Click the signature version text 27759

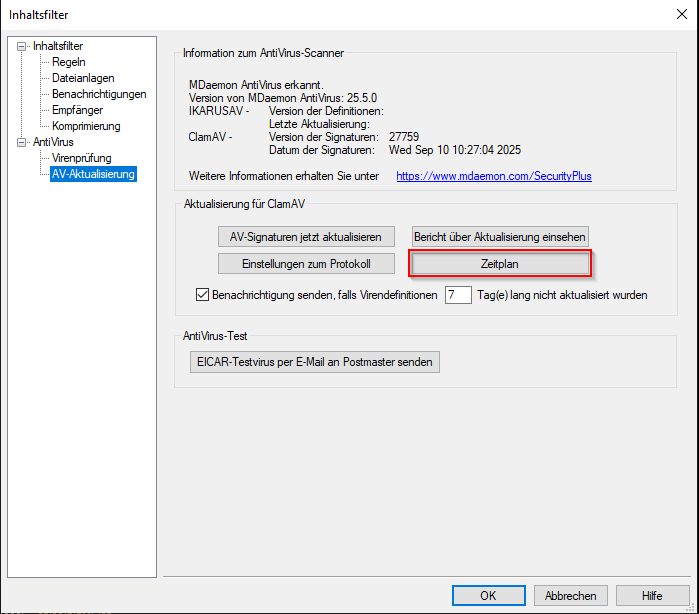click(404, 137)
